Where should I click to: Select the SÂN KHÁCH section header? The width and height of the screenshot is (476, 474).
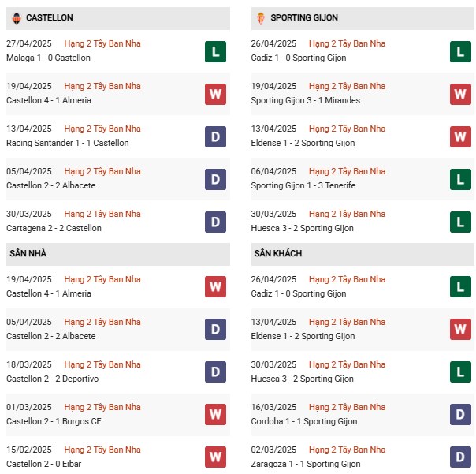(363, 254)
